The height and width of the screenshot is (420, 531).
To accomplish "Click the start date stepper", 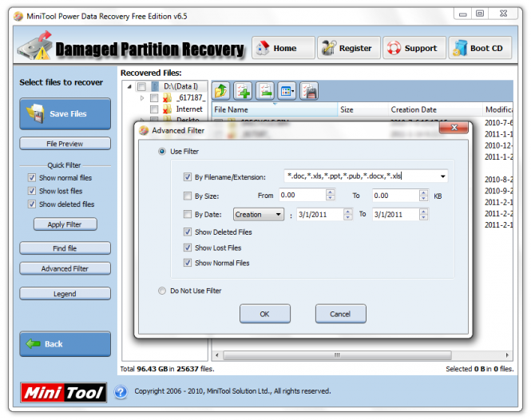I will point(348,214).
